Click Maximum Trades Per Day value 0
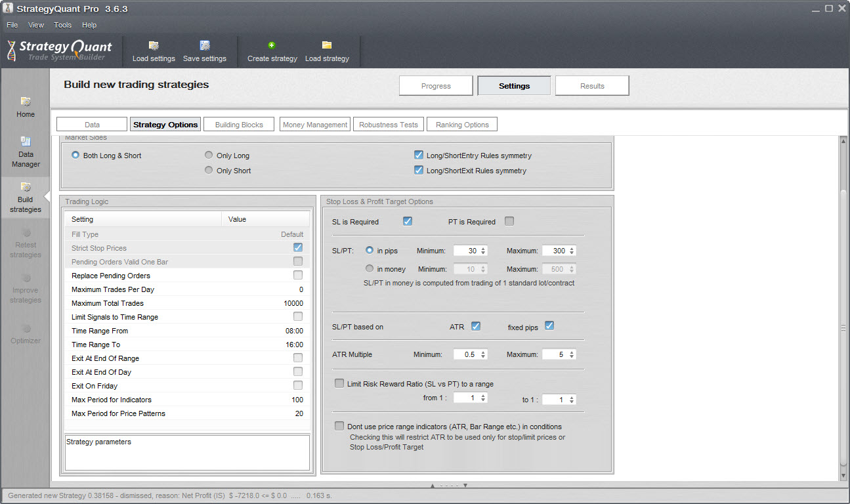 click(x=301, y=289)
